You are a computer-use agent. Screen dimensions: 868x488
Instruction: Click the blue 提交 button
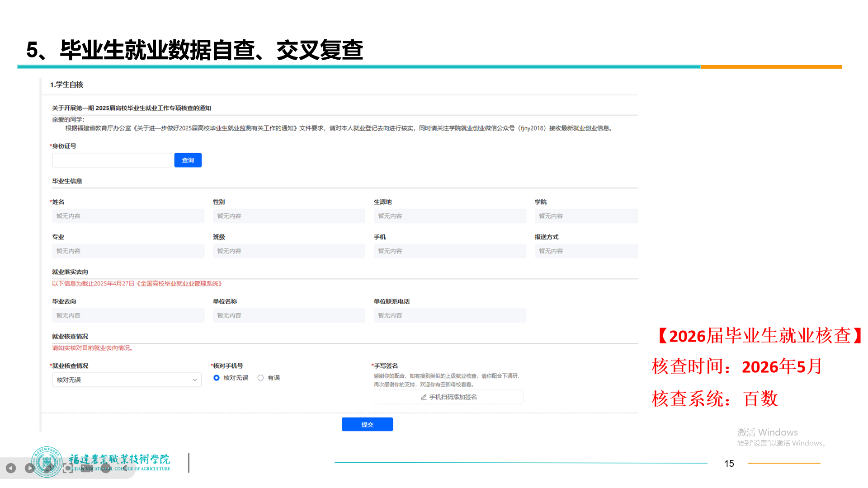click(367, 424)
